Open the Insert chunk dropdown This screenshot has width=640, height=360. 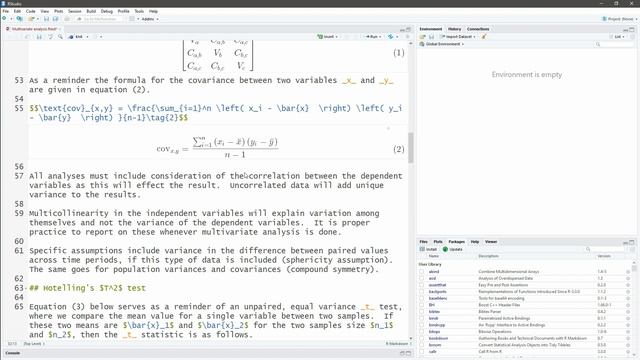coord(328,37)
